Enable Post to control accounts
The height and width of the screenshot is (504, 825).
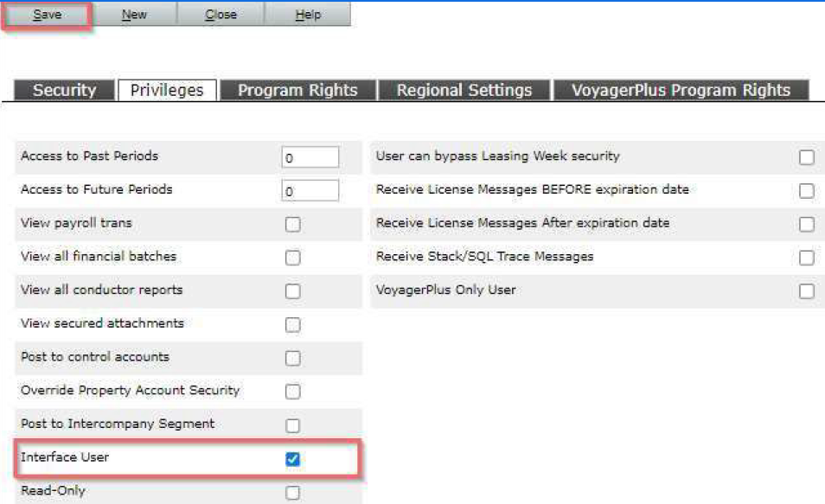[293, 358]
